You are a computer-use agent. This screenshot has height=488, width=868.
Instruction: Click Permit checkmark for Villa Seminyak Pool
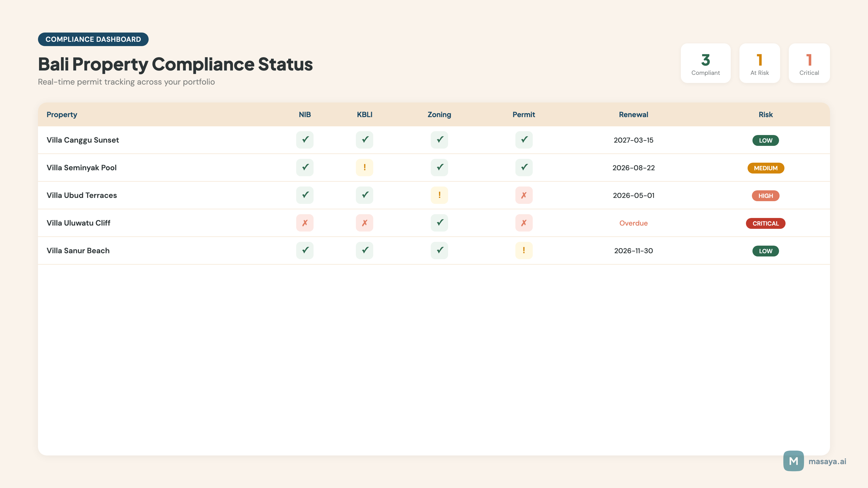point(524,167)
